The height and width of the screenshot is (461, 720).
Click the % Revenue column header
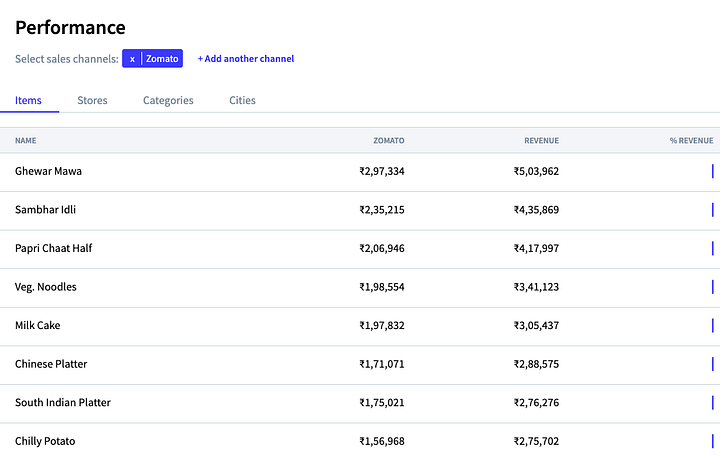coord(691,141)
